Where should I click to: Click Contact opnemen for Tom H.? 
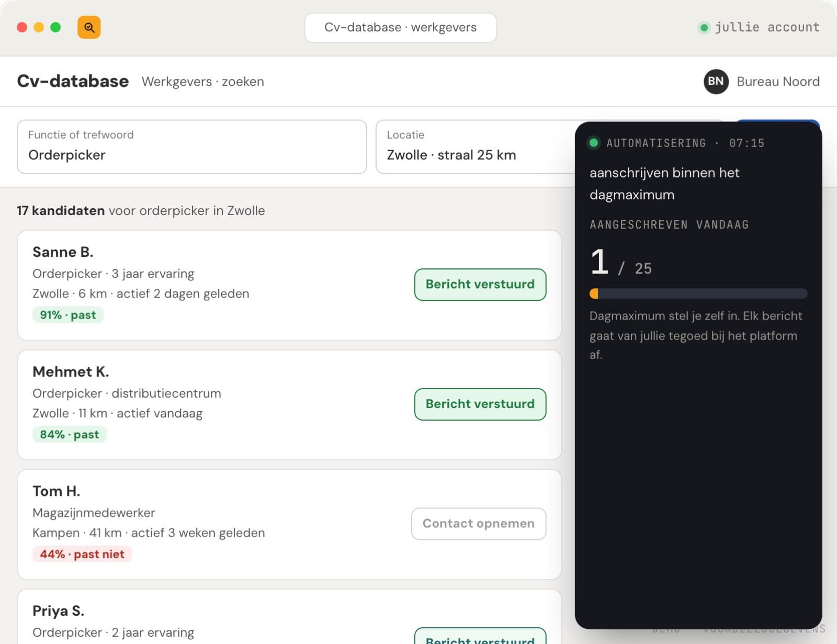(479, 524)
